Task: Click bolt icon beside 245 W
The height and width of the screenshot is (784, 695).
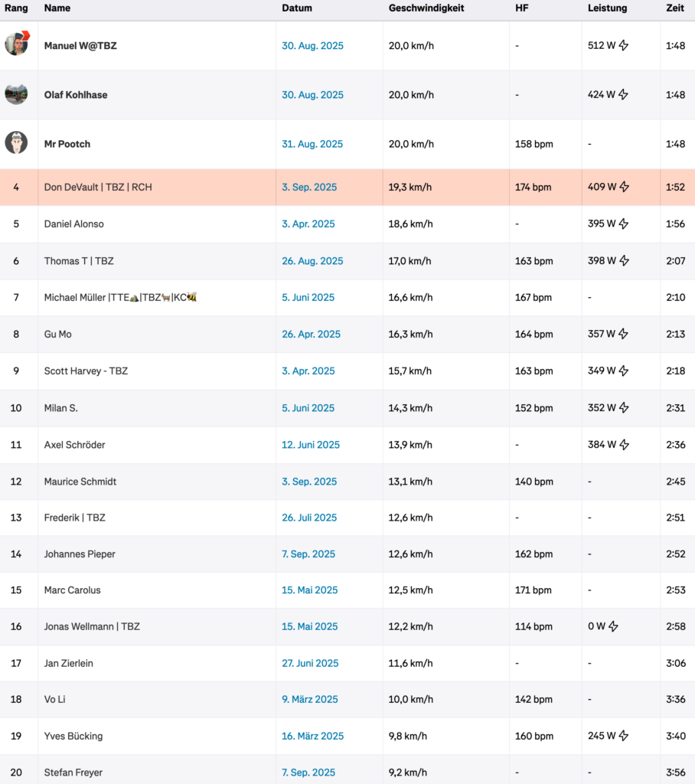Action: point(624,736)
